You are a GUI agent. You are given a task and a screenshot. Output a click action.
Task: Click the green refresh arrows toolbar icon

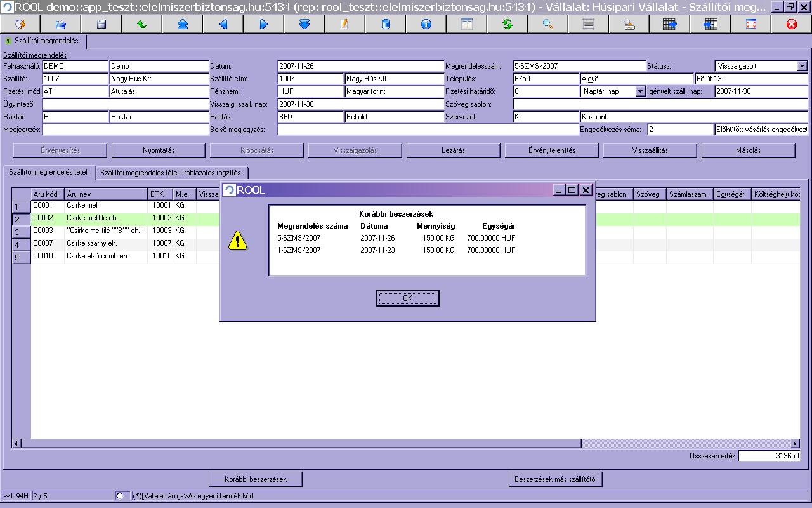pos(507,24)
